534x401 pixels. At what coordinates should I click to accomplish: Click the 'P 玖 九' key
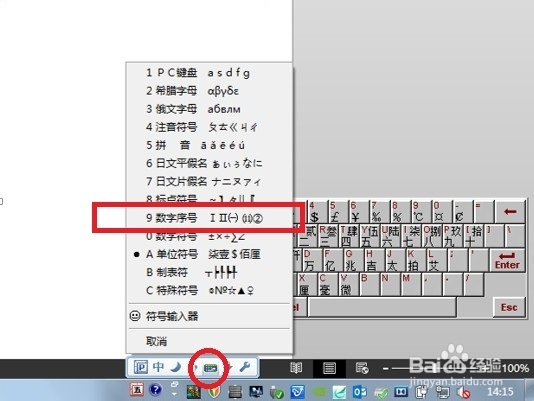[453, 236]
